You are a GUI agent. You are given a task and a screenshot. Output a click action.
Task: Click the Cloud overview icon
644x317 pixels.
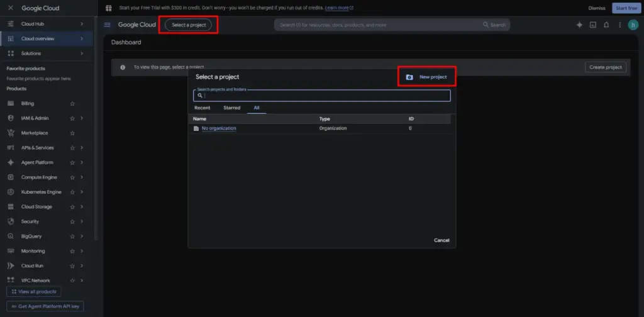11,38
